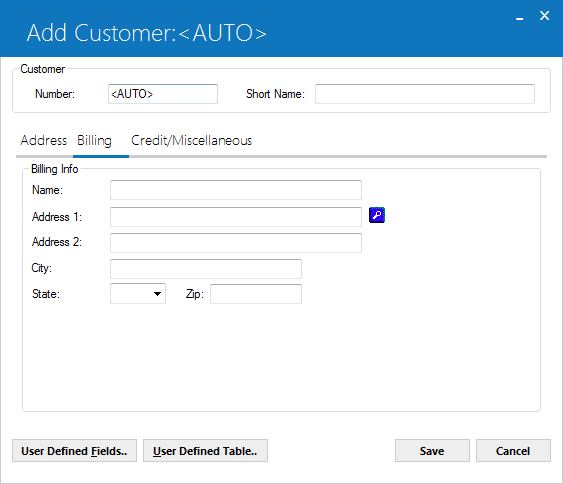563x484 pixels.
Task: Focus the customer Number field
Action: click(163, 94)
